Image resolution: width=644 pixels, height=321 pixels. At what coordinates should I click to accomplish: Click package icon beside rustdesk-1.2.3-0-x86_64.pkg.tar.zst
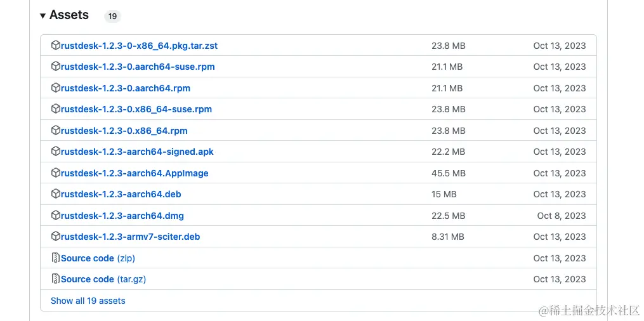point(56,46)
